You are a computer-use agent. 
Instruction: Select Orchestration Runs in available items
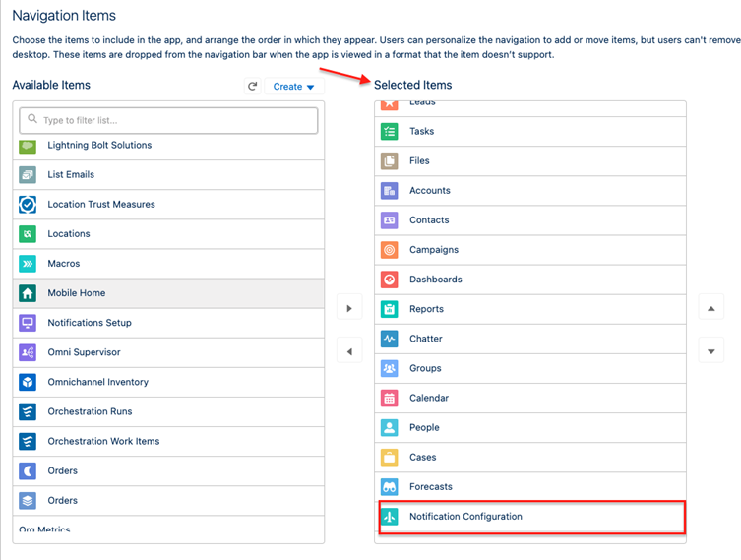pos(168,411)
